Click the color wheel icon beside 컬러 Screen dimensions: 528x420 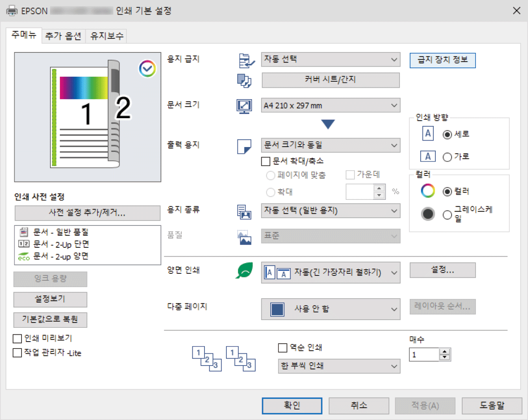point(428,191)
